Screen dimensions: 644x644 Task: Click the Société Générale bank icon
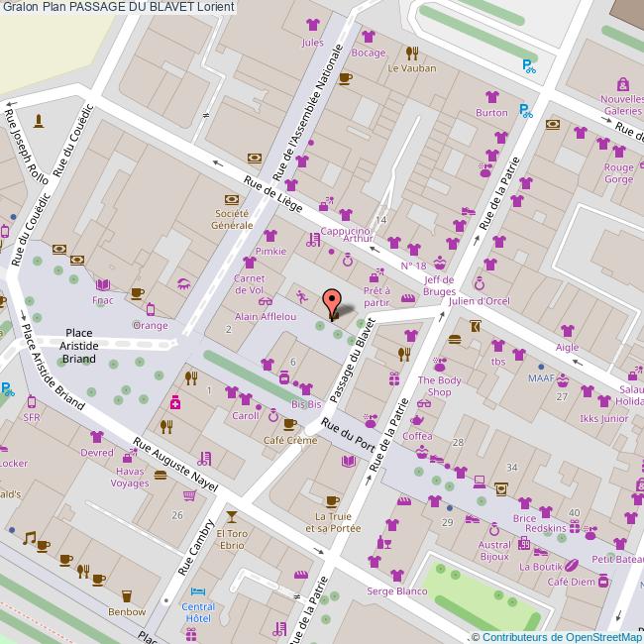[232, 199]
